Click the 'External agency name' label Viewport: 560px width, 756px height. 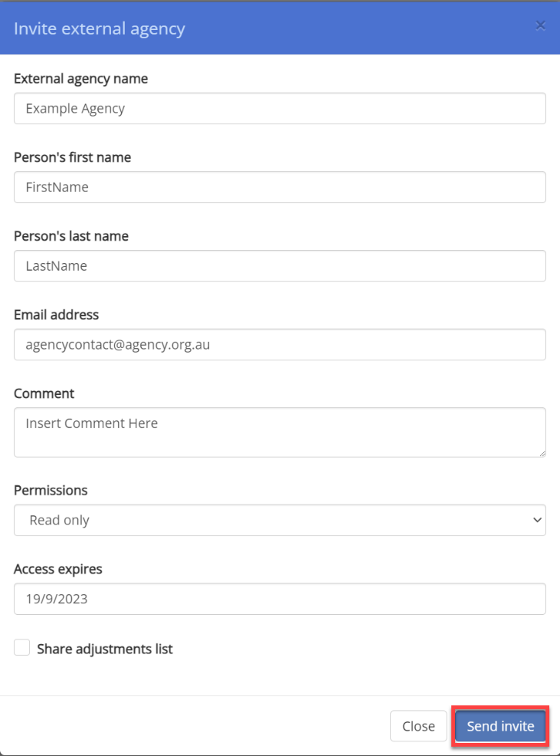tap(80, 78)
